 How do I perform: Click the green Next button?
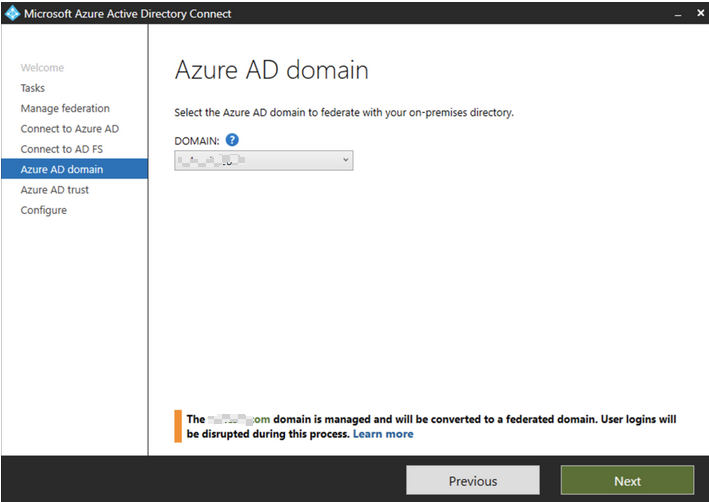coord(627,481)
